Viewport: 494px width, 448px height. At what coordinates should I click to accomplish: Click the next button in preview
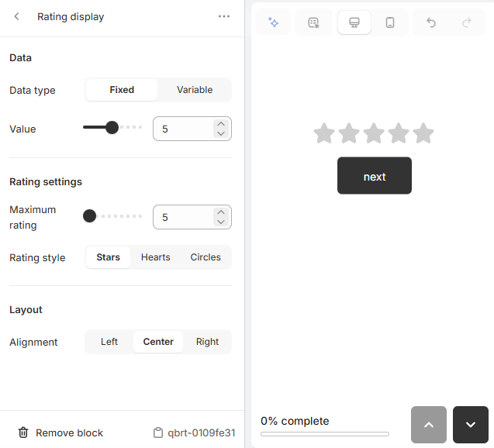375,176
